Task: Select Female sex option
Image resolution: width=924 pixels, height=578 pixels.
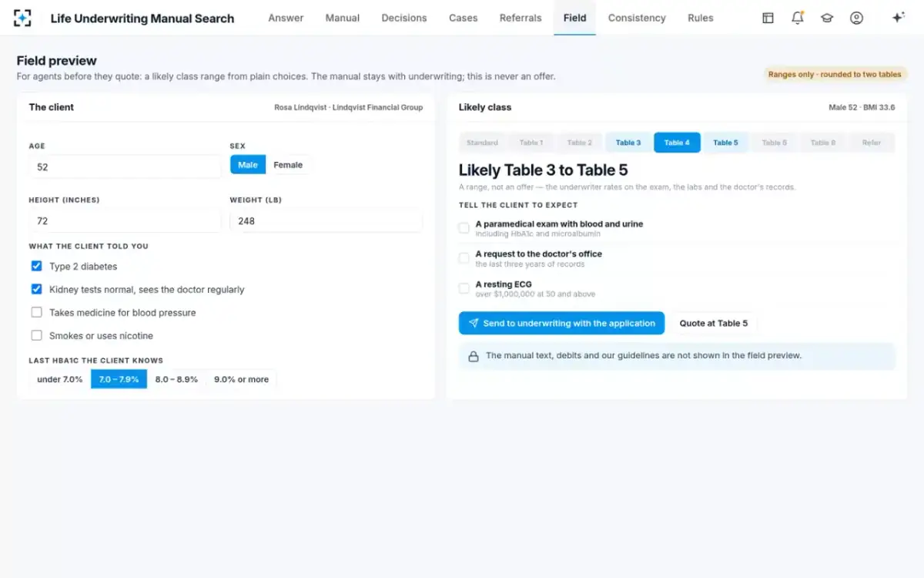Action: [x=288, y=165]
